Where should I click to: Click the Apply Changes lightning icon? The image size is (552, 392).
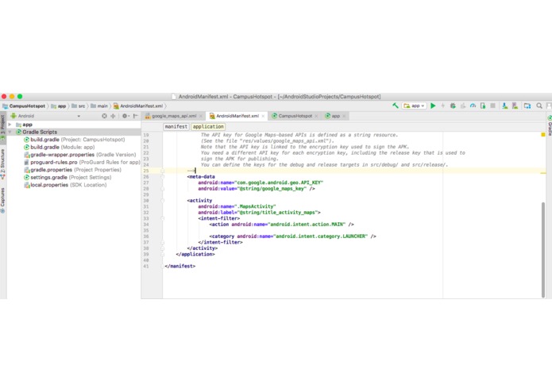pyautogui.click(x=443, y=106)
